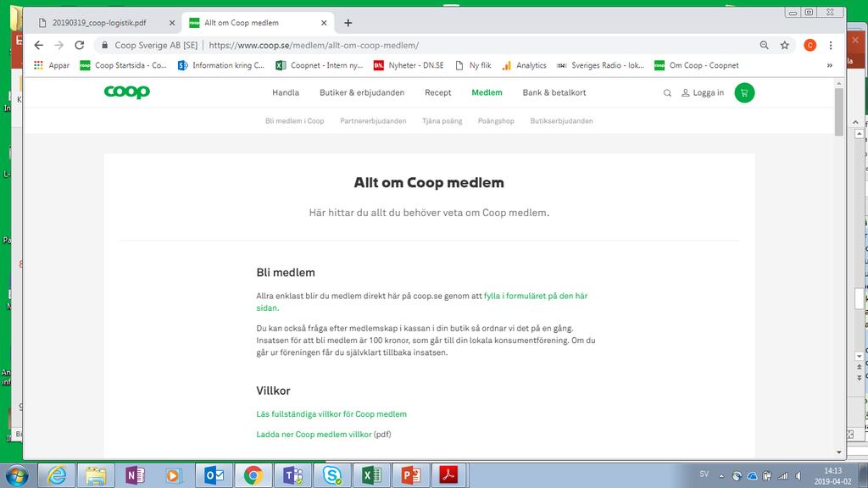Select the Allt om Coop medlem tab
Viewport: 868px width, 488px height.
pyautogui.click(x=242, y=23)
